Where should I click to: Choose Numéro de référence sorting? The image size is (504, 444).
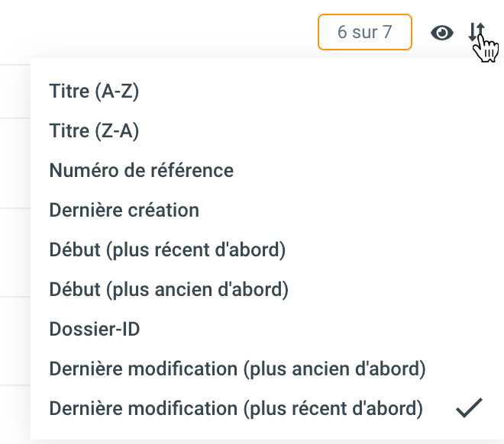(x=141, y=170)
